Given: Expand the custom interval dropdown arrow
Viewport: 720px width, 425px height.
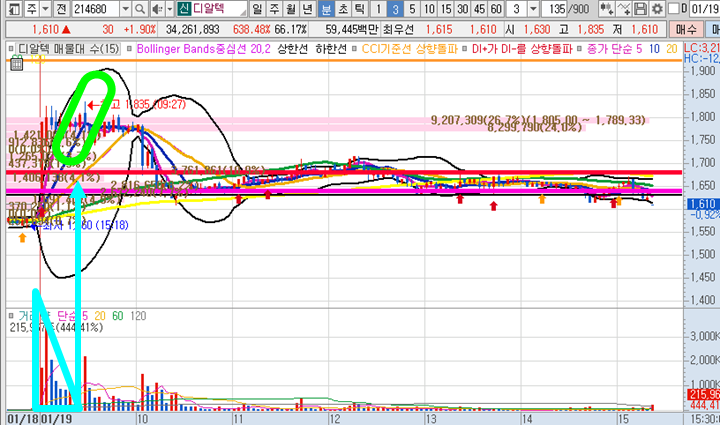Looking at the screenshot, I should pyautogui.click(x=533, y=9).
